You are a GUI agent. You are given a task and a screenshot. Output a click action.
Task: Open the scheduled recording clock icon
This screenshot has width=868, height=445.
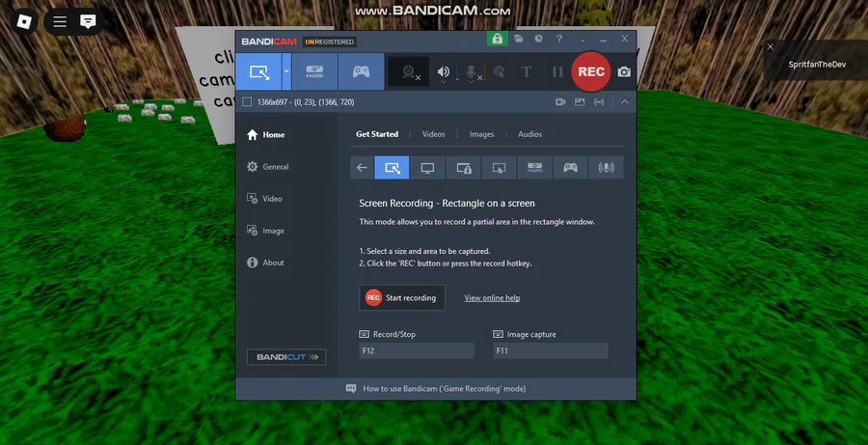(x=538, y=39)
